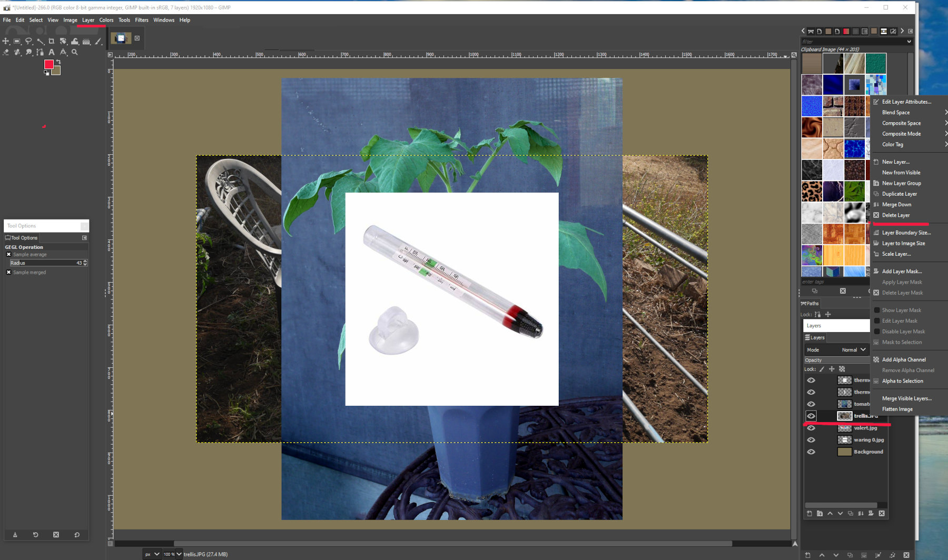Toggle visibility of trellis.JPG layer
This screenshot has height=560, width=948.
pos(811,416)
